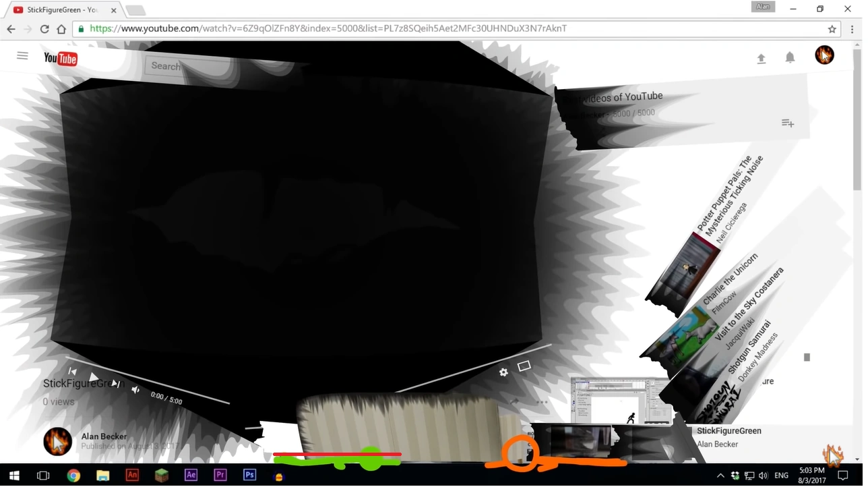868x487 pixels.
Task: Open the account avatar menu in the YouTube header
Action: tap(824, 55)
